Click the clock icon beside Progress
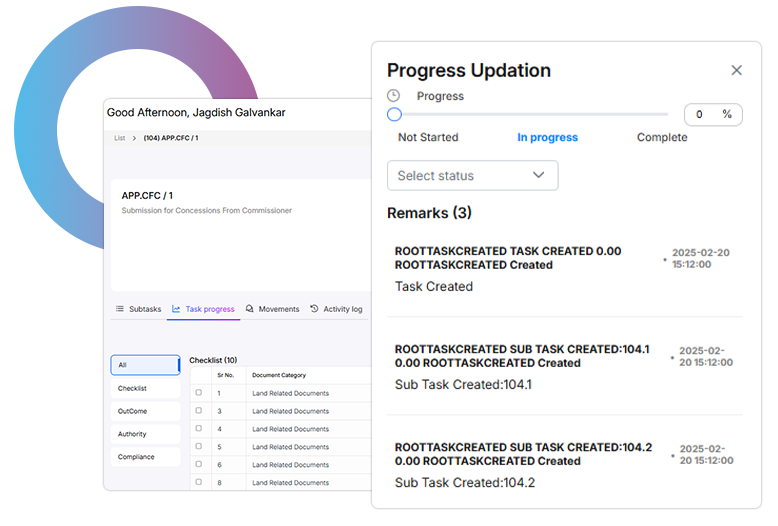Screen dimensions: 778x526 coord(394,96)
